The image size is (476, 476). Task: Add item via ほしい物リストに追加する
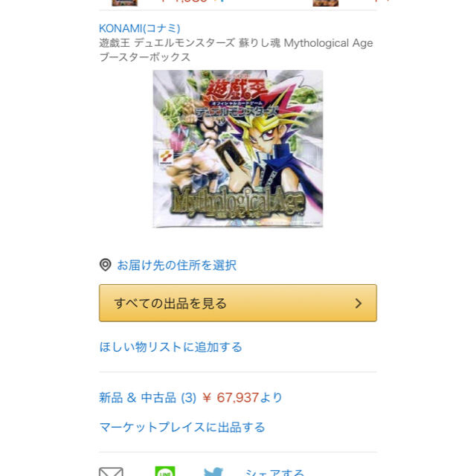tap(170, 347)
